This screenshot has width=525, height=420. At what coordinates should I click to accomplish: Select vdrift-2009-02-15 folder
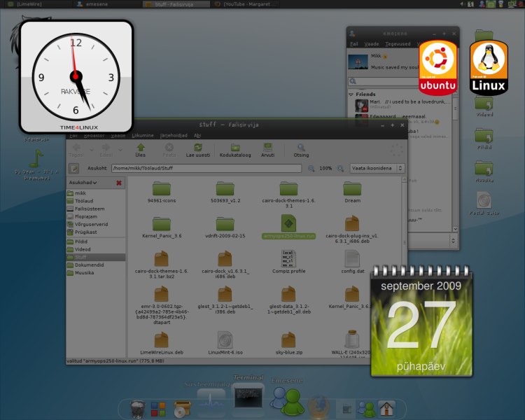[x=225, y=227]
